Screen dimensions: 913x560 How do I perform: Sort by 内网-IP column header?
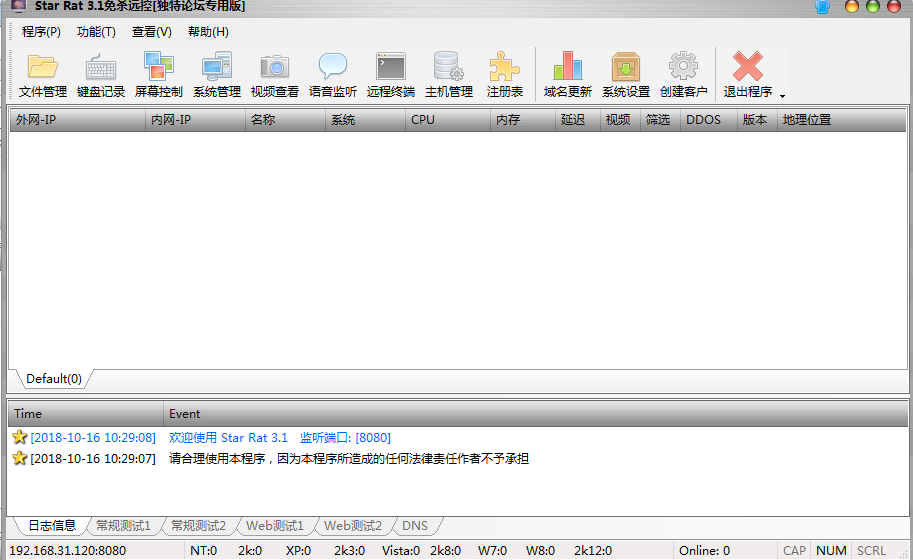point(195,120)
